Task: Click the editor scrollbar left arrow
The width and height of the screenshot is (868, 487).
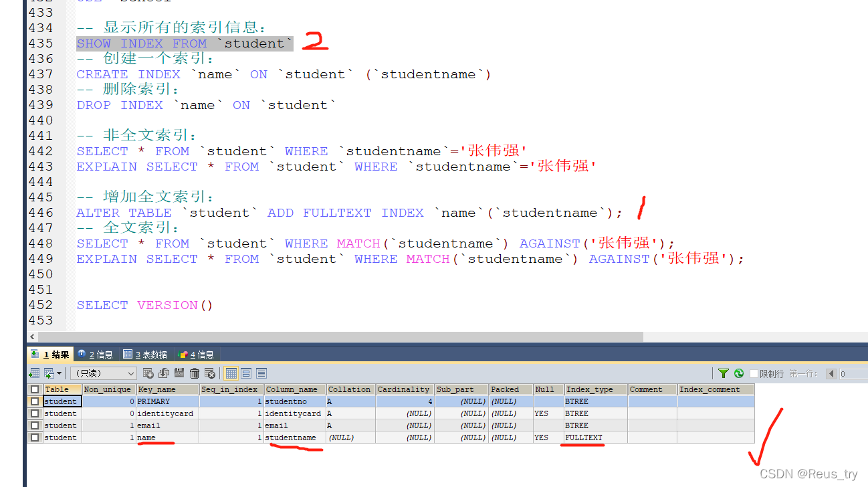Action: tap(32, 336)
